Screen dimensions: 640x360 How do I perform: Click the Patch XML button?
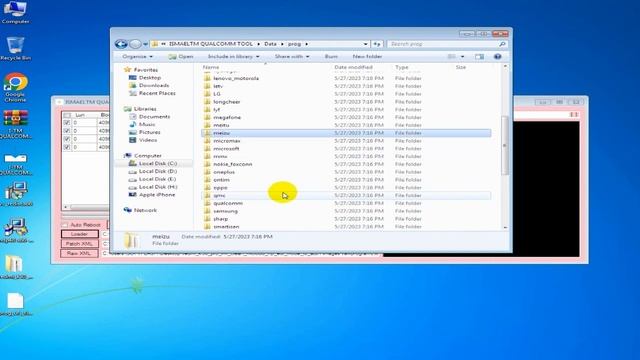click(80, 244)
